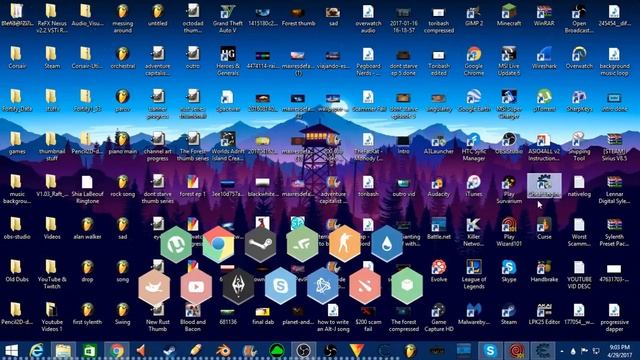Launch Skyrim from the dark hexagon icon
The height and width of the screenshot is (360, 640).
click(238, 286)
